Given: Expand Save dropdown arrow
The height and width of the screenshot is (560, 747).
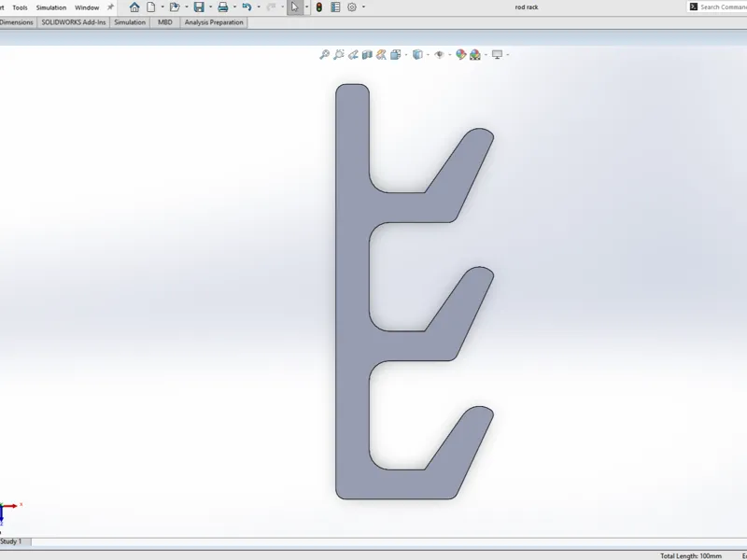Looking at the screenshot, I should 211,7.
